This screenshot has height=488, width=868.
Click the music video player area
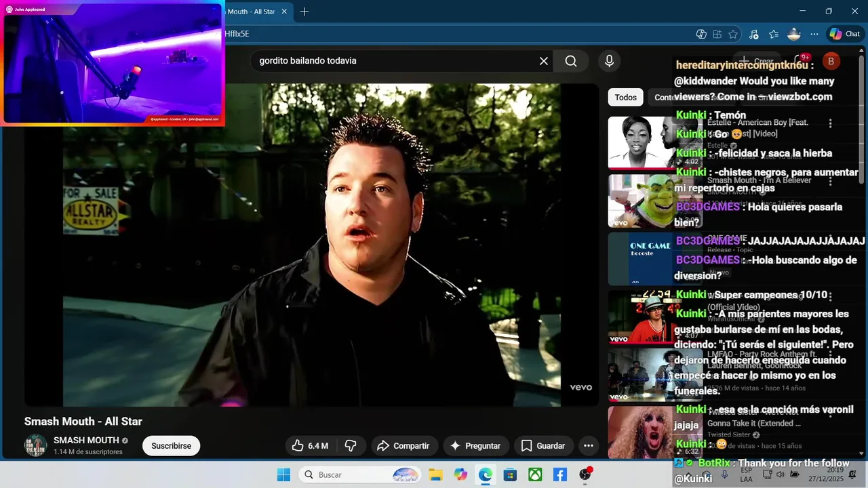[x=312, y=245]
